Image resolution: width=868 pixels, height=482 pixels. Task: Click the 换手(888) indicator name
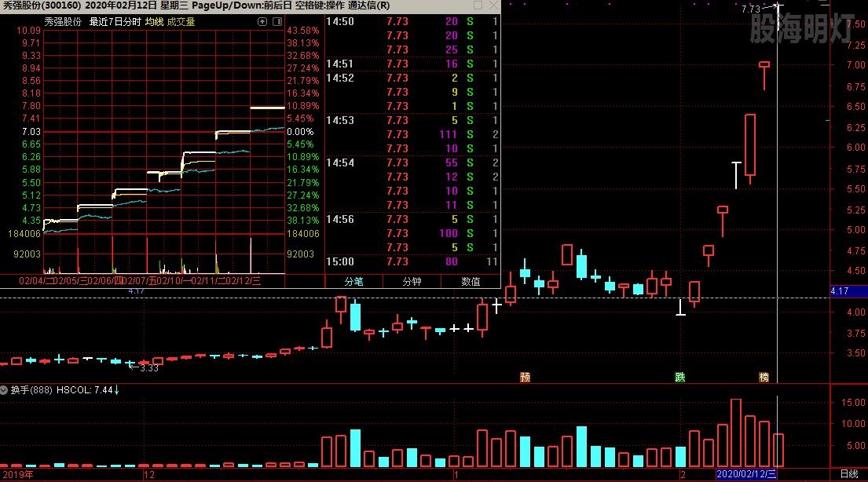pos(31,390)
